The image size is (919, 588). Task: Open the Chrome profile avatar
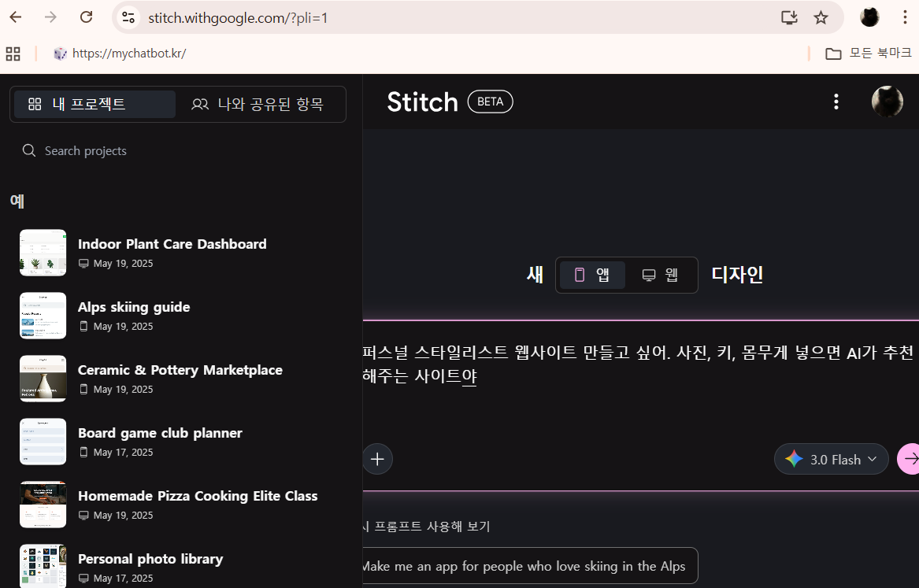point(869,17)
